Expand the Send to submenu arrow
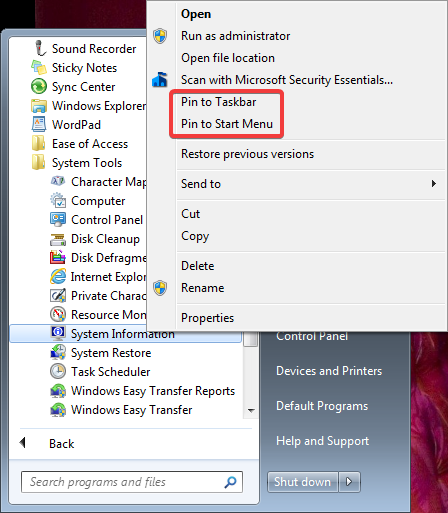448x513 pixels. click(x=434, y=184)
